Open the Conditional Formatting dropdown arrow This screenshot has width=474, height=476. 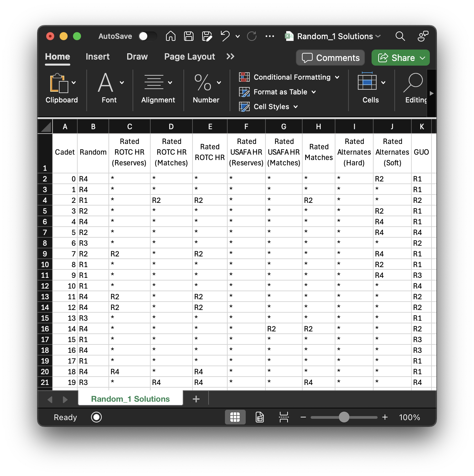pos(337,77)
